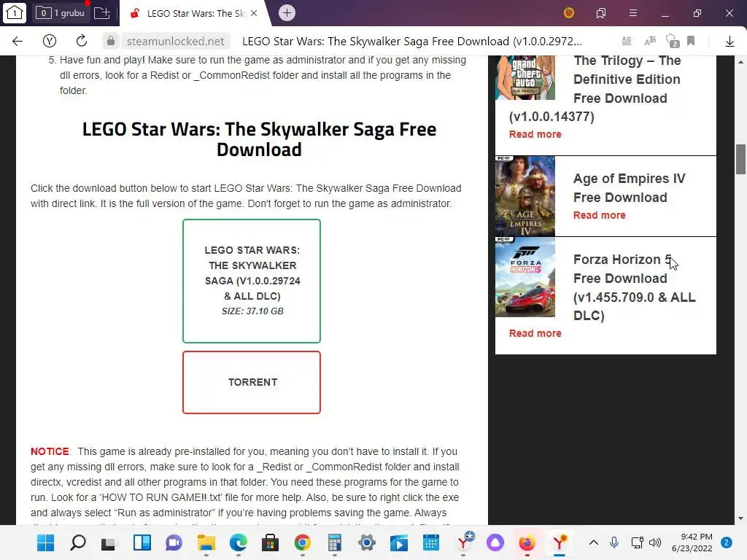This screenshot has height=560, width=747.
Task: Click Read more under Age of Empires IV
Action: point(600,215)
